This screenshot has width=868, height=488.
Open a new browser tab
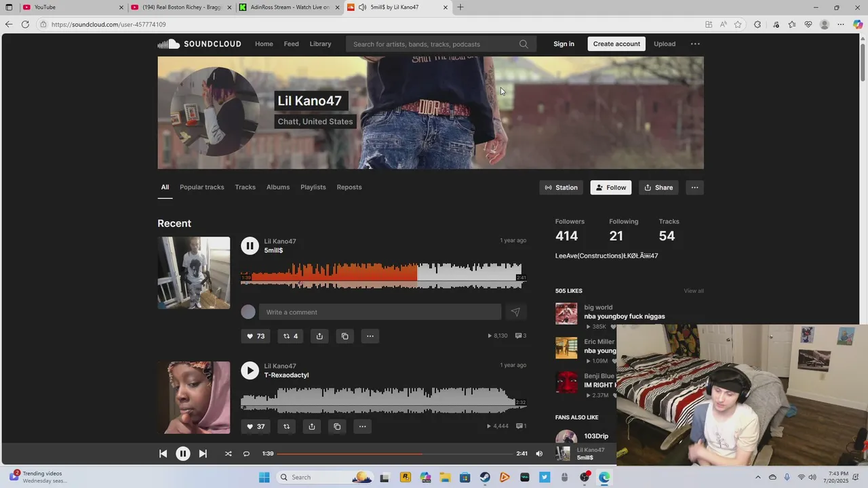[460, 7]
